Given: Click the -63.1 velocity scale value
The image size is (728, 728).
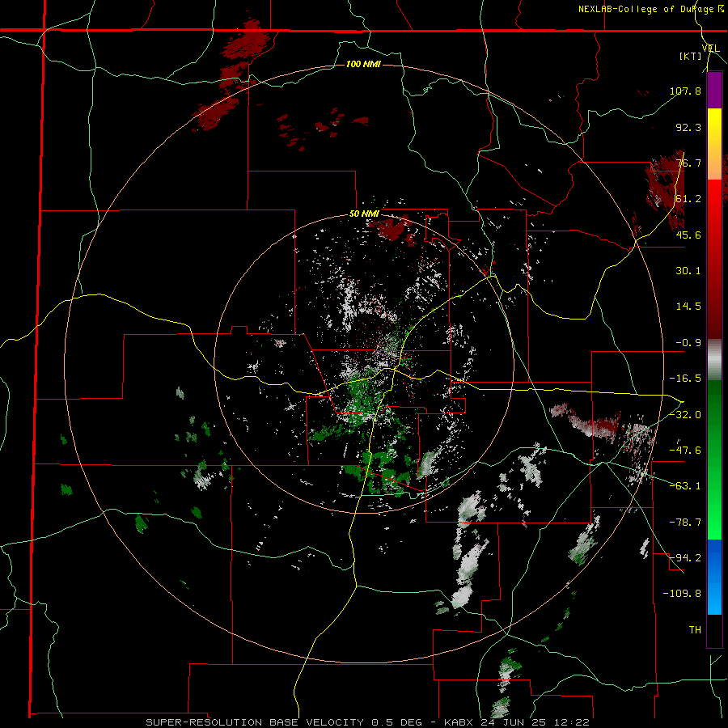Looking at the screenshot, I should tap(685, 486).
